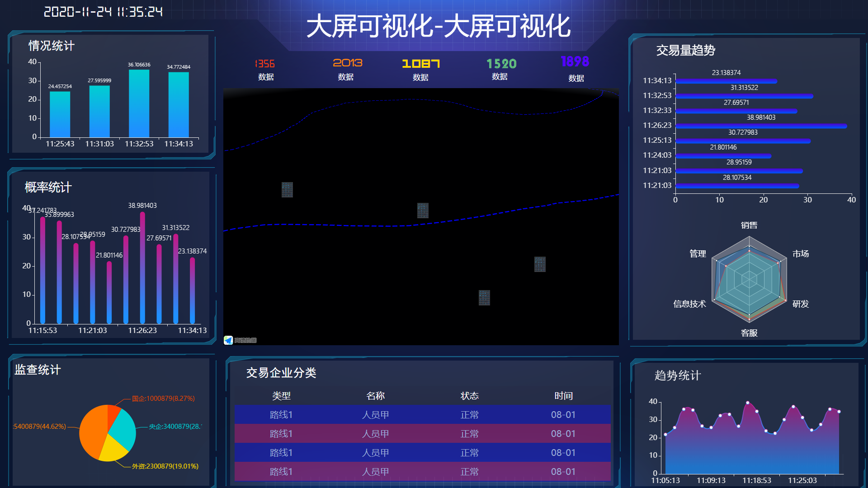Click the upper-left building marker on the map
Image resolution: width=868 pixels, height=488 pixels.
pos(287,190)
